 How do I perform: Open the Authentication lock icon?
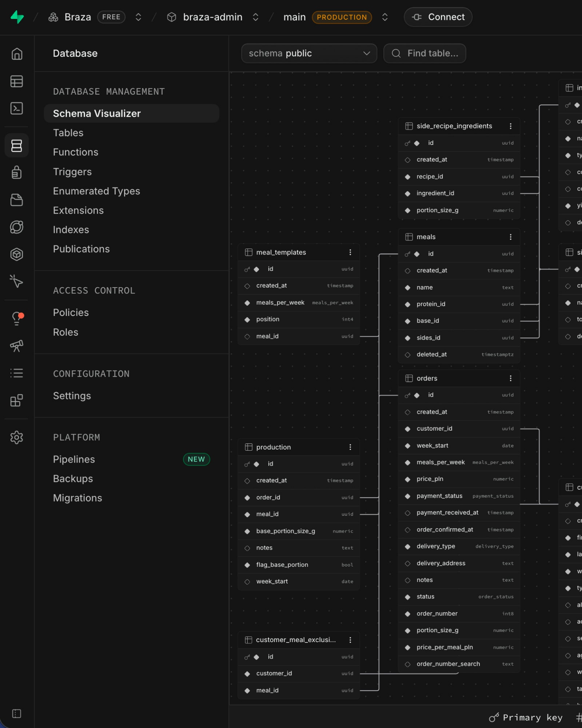pyautogui.click(x=17, y=173)
